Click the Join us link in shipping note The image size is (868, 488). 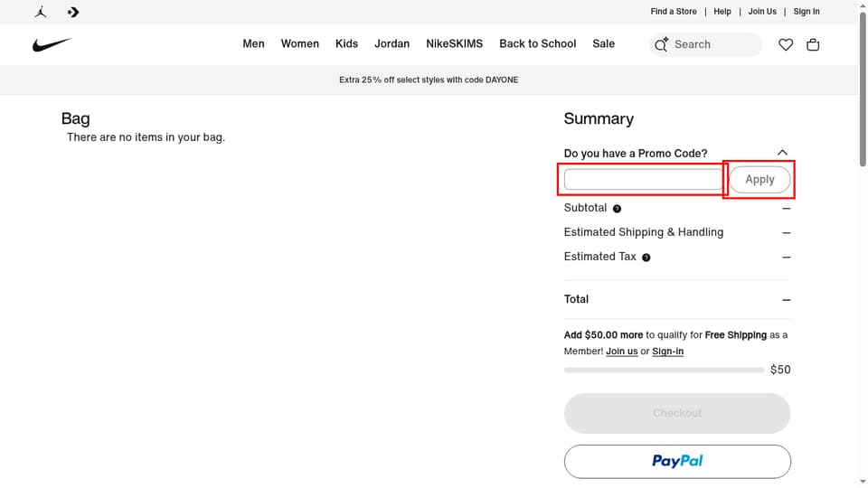tap(622, 352)
